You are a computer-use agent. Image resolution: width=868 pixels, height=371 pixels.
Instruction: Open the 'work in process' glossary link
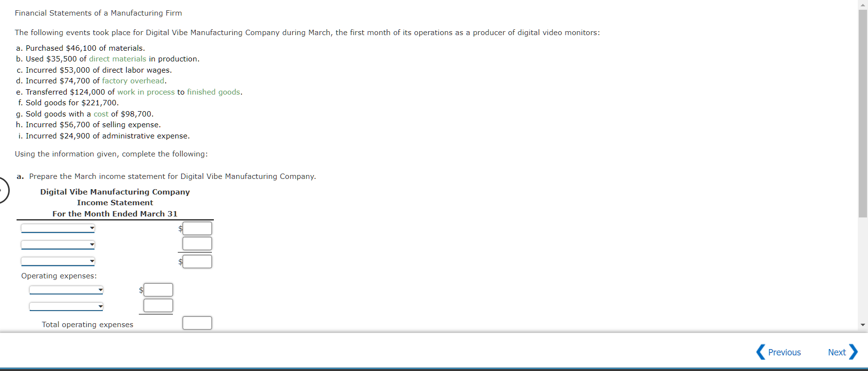coord(146,92)
